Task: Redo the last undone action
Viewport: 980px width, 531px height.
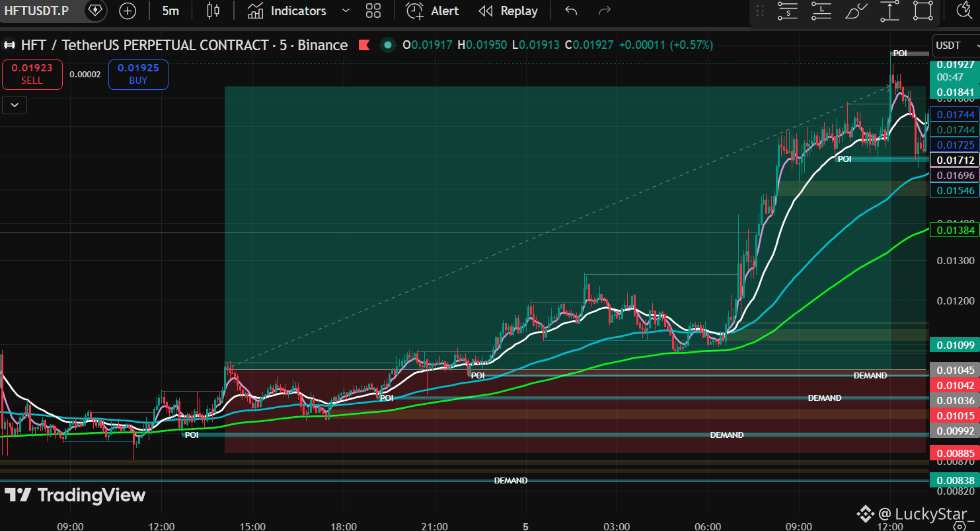Action: pos(604,11)
